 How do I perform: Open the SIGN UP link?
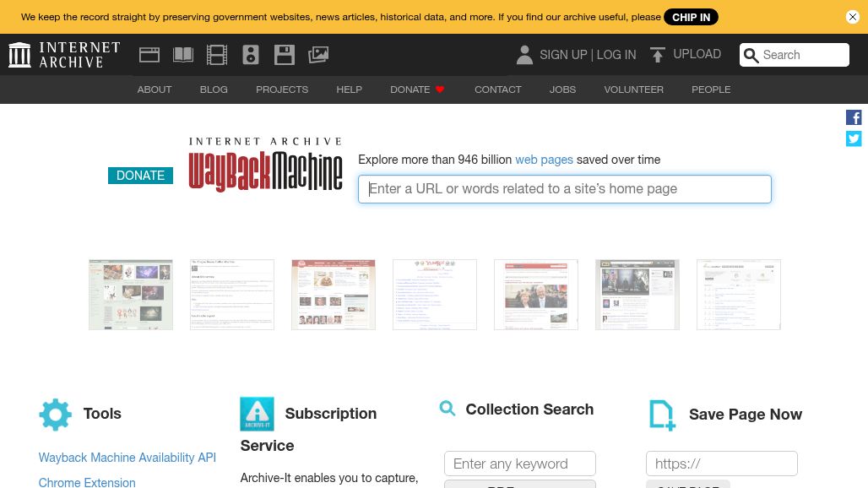tap(563, 55)
